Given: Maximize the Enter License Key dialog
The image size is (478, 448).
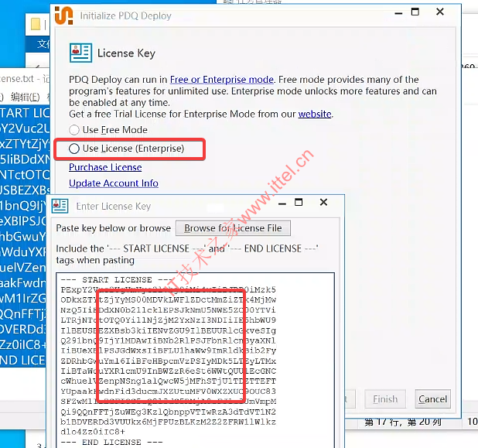Looking at the screenshot, I should pos(299,202).
